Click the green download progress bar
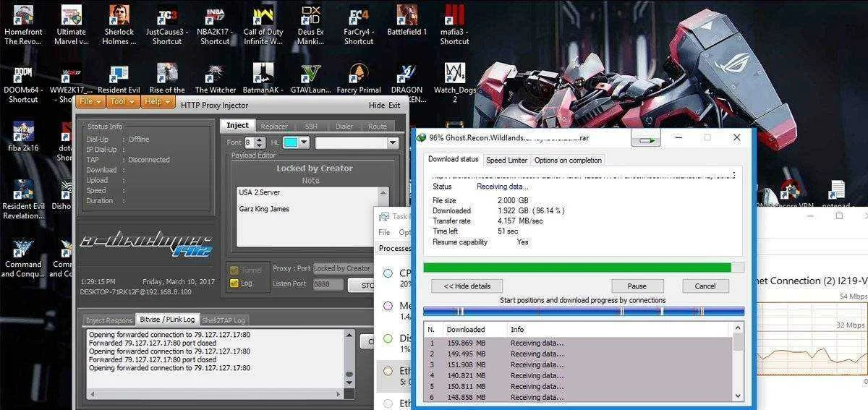868x410 pixels. (583, 268)
